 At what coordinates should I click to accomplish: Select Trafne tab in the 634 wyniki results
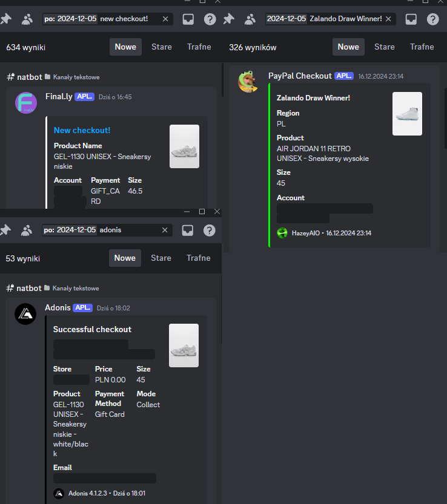point(199,47)
